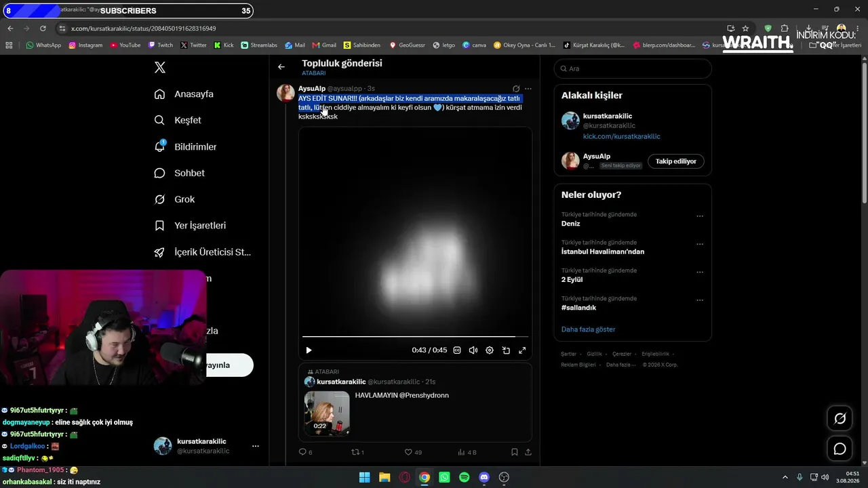Bookmark the post

(515, 452)
